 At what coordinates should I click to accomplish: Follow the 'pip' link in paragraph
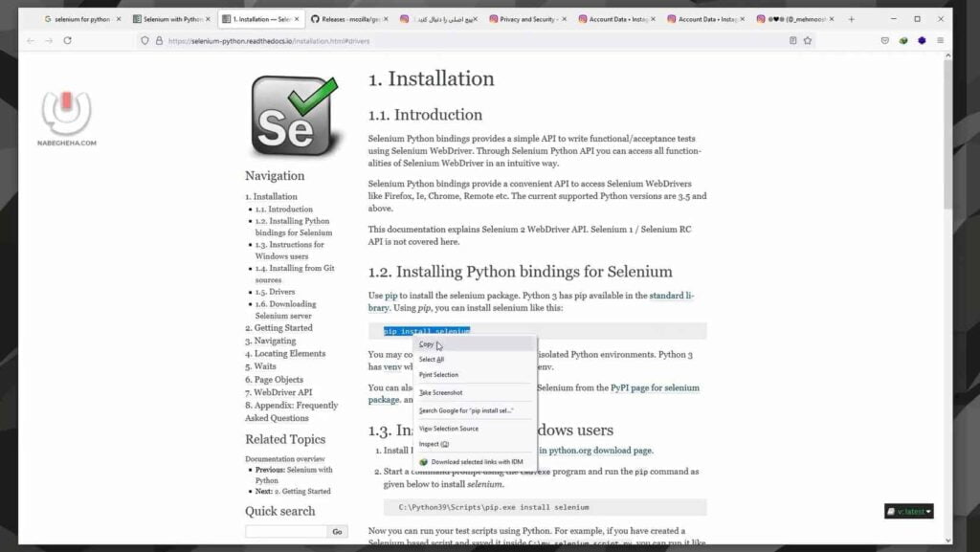pyautogui.click(x=390, y=296)
